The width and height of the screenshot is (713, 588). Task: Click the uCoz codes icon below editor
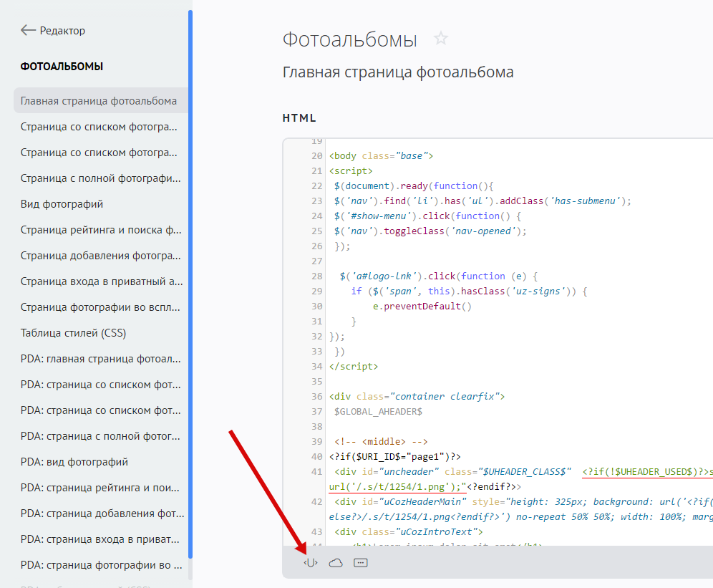point(311,563)
